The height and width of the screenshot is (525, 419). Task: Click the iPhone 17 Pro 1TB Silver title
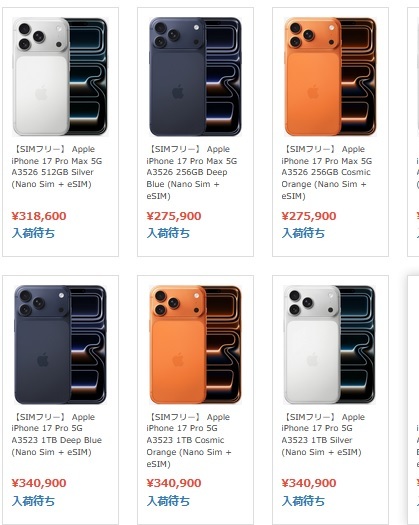[x=323, y=434]
